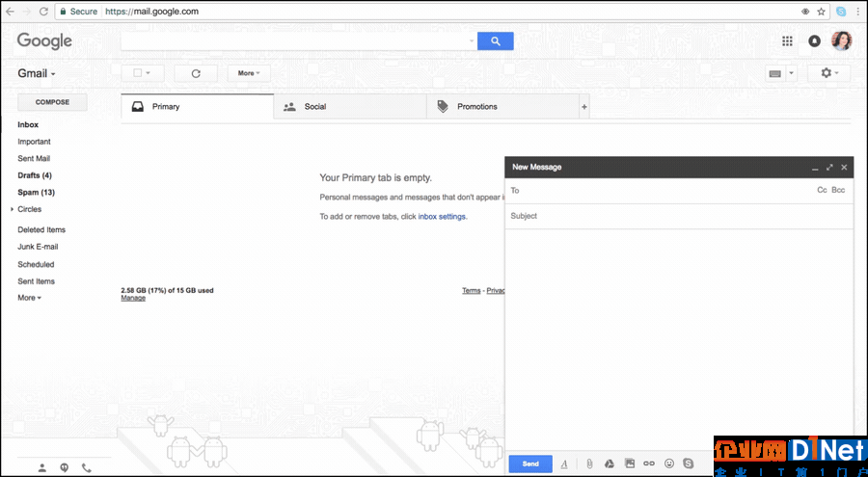Click the Skype extension icon in Chrome

[841, 11]
